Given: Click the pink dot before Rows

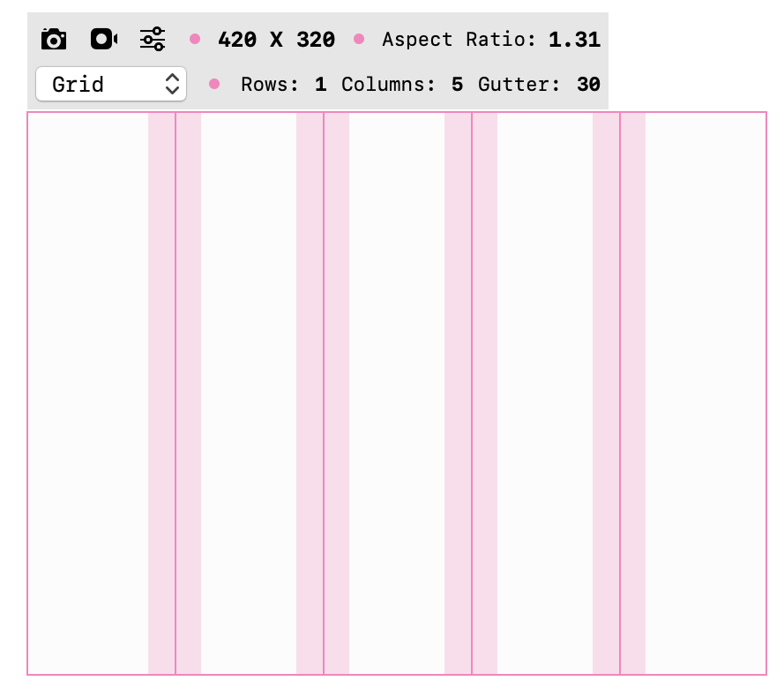Looking at the screenshot, I should (x=214, y=84).
